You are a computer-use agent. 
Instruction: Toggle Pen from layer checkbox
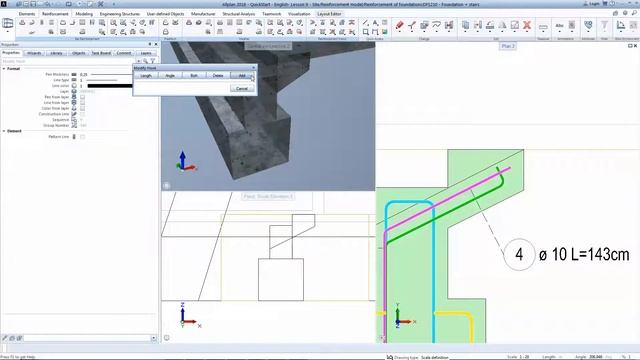tap(82, 97)
